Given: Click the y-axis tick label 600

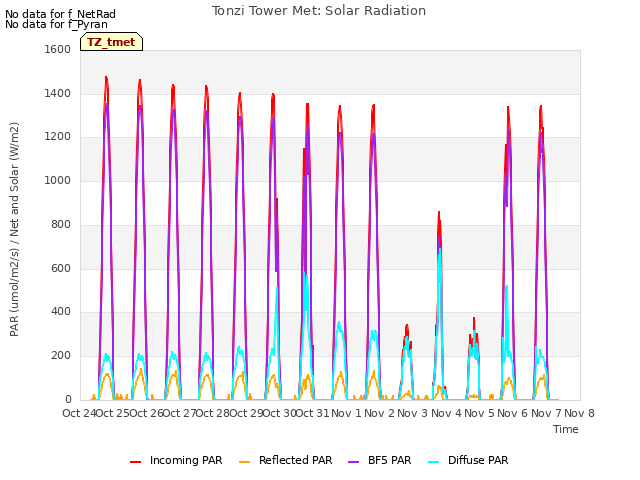Looking at the screenshot, I should click(61, 268).
